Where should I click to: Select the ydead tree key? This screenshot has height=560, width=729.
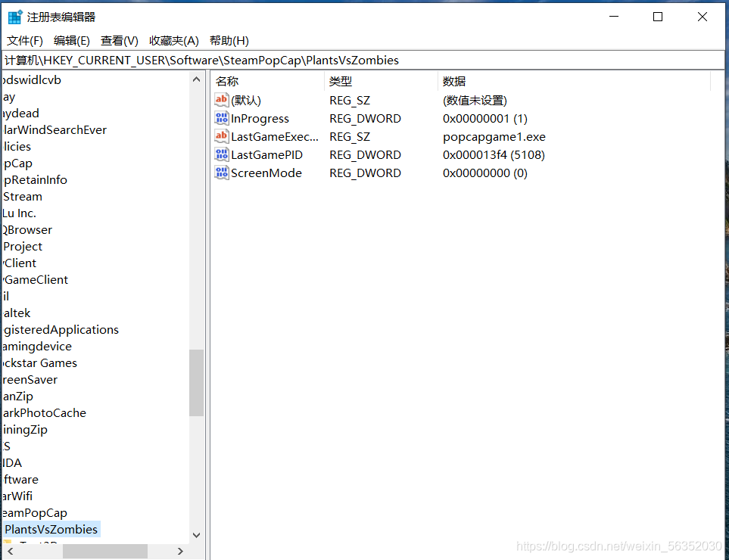[x=21, y=113]
